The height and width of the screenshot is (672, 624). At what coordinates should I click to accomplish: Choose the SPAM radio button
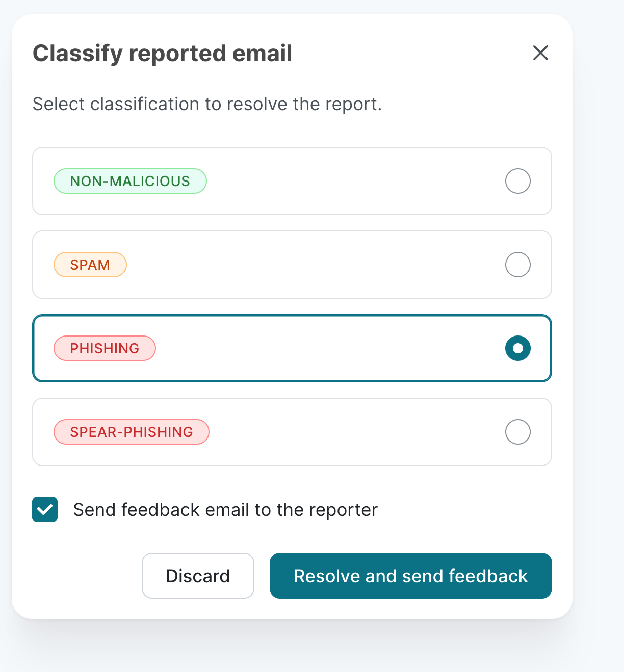coord(517,265)
